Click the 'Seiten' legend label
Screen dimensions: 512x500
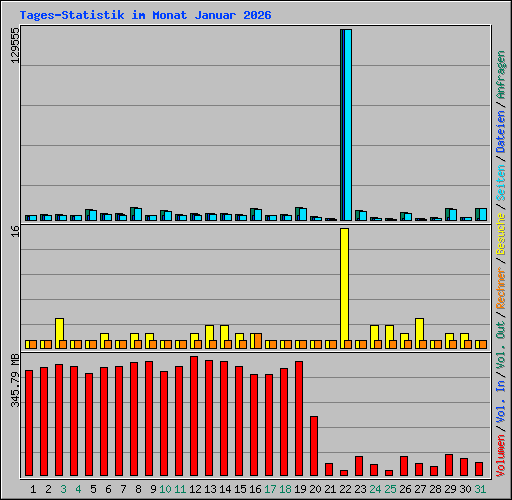coord(501,183)
